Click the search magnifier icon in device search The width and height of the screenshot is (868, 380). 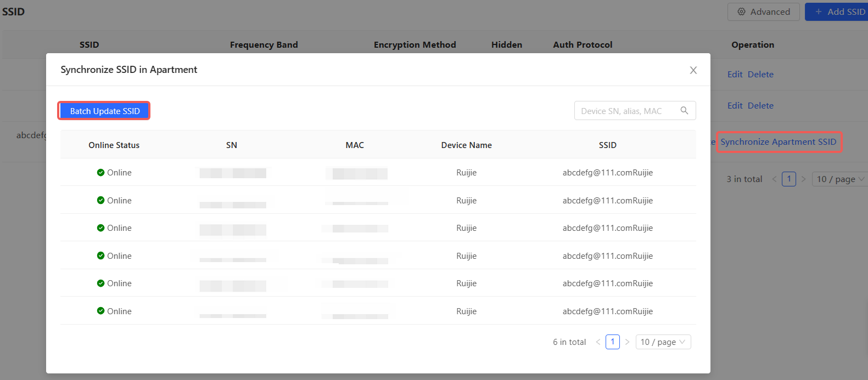(x=684, y=110)
